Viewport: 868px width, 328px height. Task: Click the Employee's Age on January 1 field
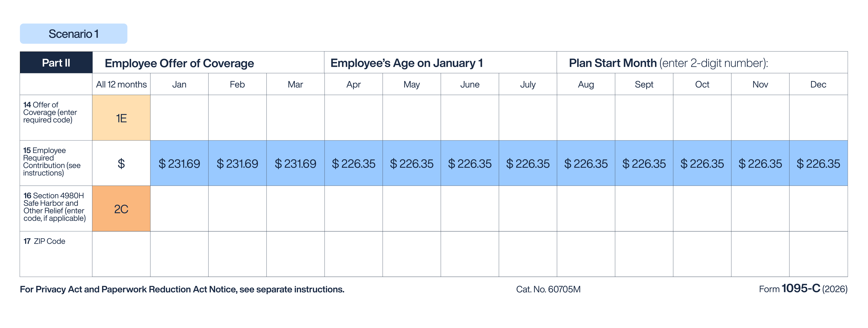pyautogui.click(x=440, y=63)
